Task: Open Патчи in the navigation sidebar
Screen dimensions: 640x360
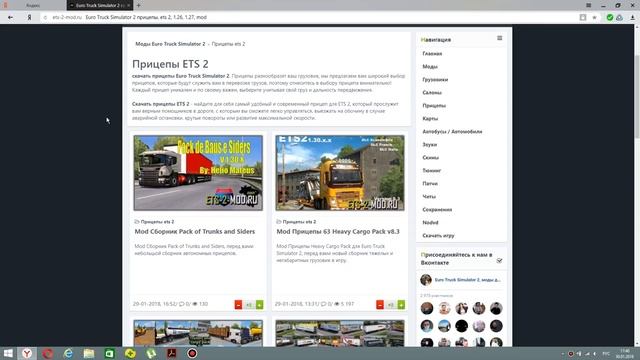Action: (430, 184)
